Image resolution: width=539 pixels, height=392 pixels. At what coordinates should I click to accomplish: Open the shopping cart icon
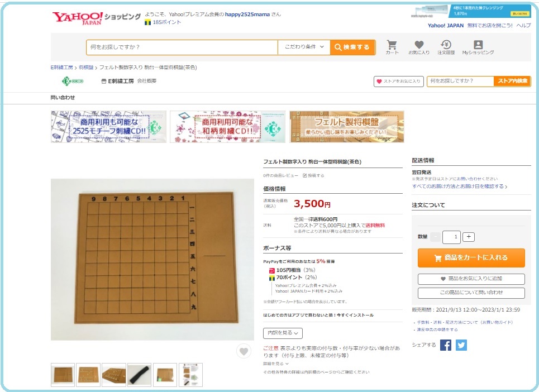[x=392, y=47]
